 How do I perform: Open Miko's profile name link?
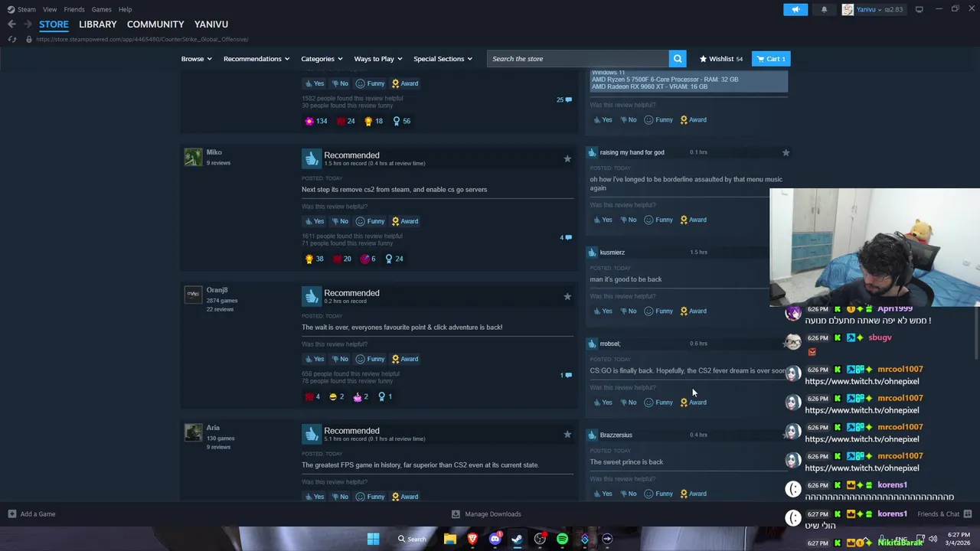pyautogui.click(x=214, y=152)
